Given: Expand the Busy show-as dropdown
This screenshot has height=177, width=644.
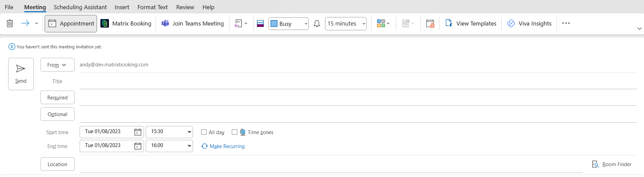Looking at the screenshot, I should [306, 23].
